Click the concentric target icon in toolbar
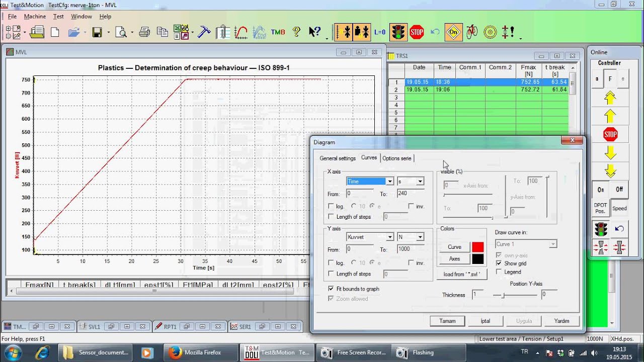This screenshot has width=644, height=362. click(490, 32)
